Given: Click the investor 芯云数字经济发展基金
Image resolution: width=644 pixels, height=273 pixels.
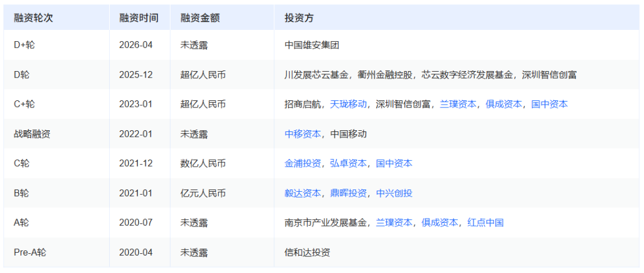Looking at the screenshot, I should pyautogui.click(x=467, y=75).
